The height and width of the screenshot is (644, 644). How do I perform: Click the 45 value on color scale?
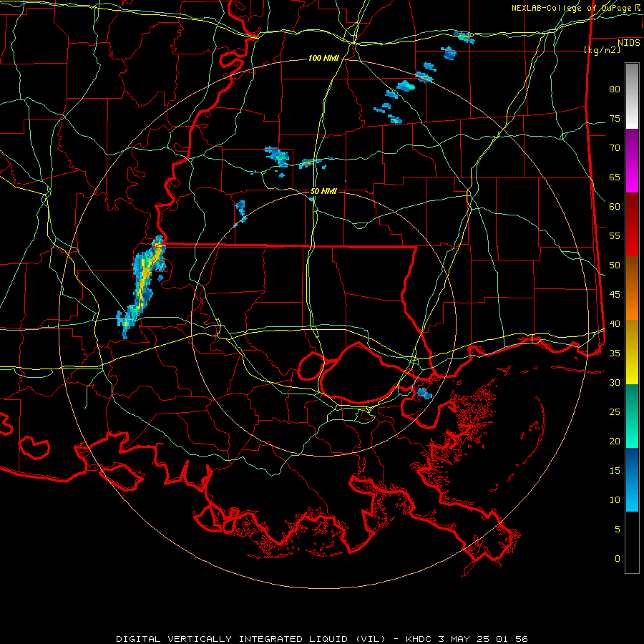point(615,295)
